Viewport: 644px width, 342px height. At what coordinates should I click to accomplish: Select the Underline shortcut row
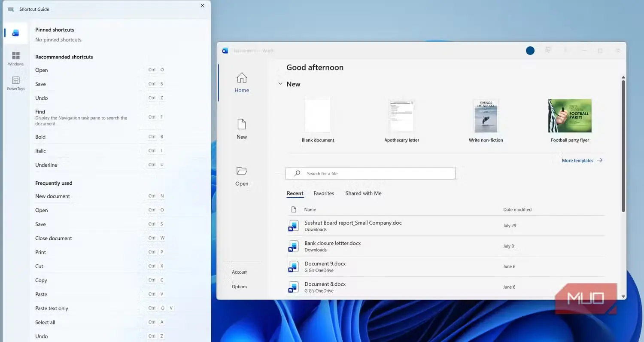(x=100, y=165)
